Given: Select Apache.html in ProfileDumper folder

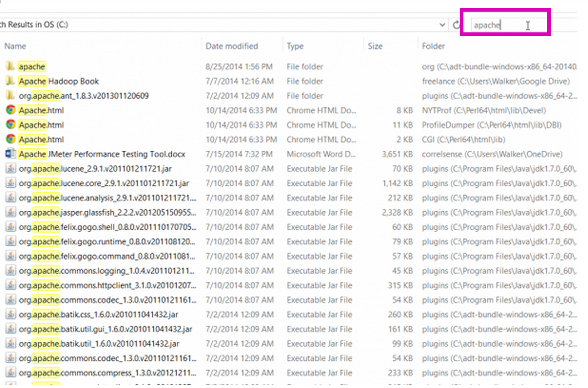Looking at the screenshot, I should [41, 125].
